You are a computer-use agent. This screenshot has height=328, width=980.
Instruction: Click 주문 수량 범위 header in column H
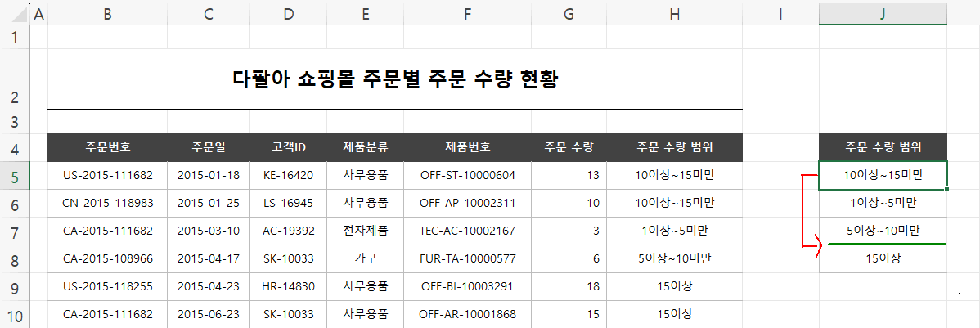(674, 147)
